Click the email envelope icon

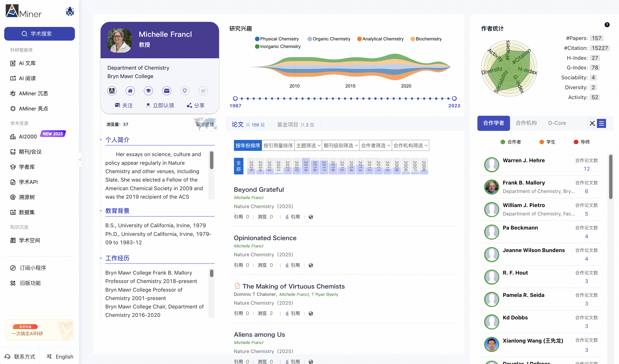pos(167,91)
